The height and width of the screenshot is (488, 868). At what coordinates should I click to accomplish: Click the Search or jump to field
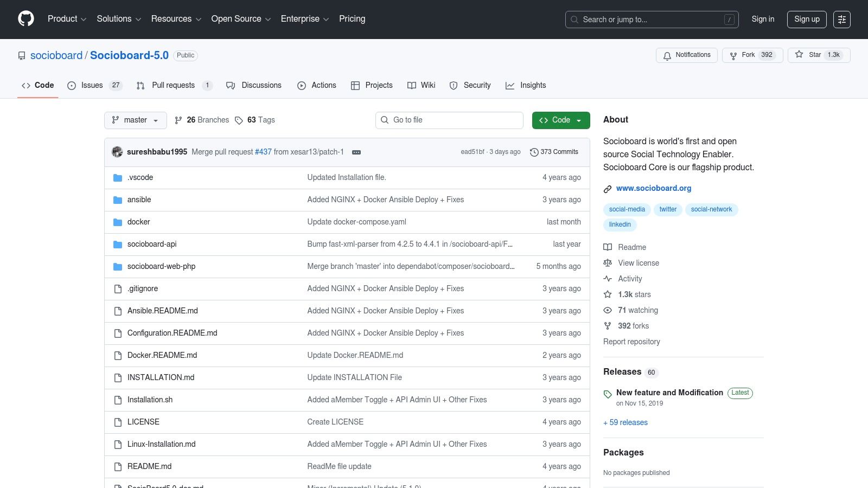pos(652,20)
